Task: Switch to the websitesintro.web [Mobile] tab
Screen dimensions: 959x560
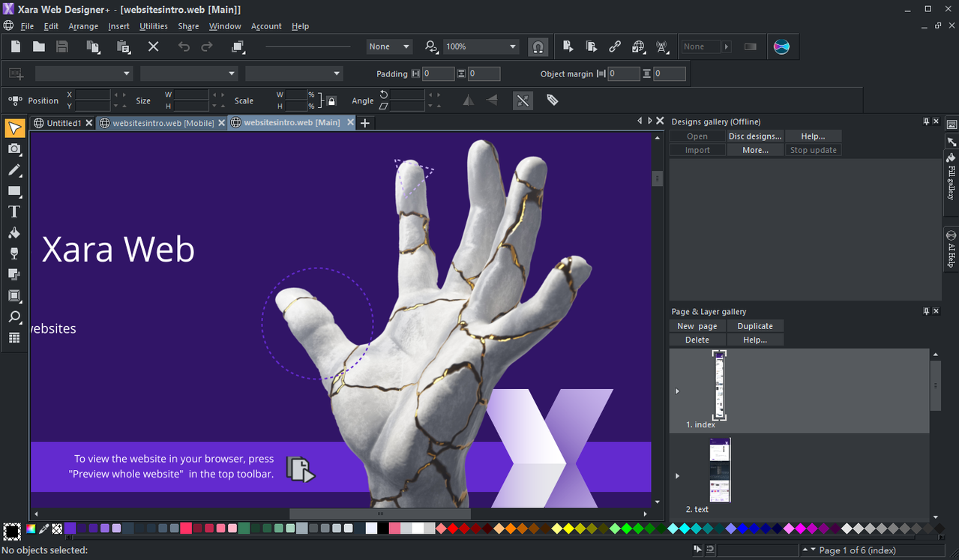Action: pos(163,123)
